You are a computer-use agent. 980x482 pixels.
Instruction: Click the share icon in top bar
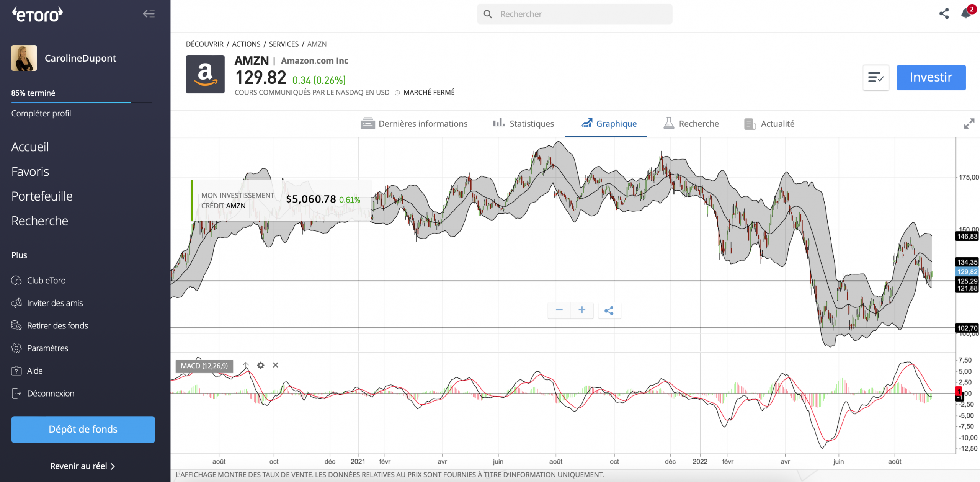tap(944, 14)
